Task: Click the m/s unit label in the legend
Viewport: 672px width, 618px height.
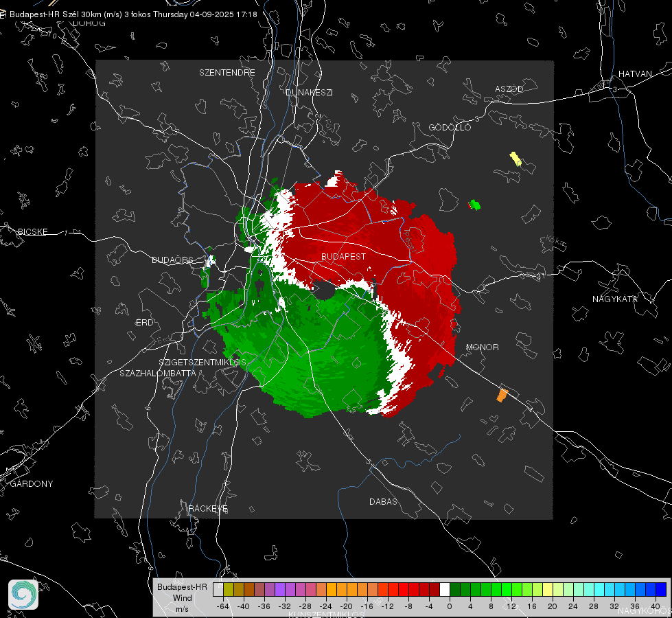Action: [x=182, y=609]
